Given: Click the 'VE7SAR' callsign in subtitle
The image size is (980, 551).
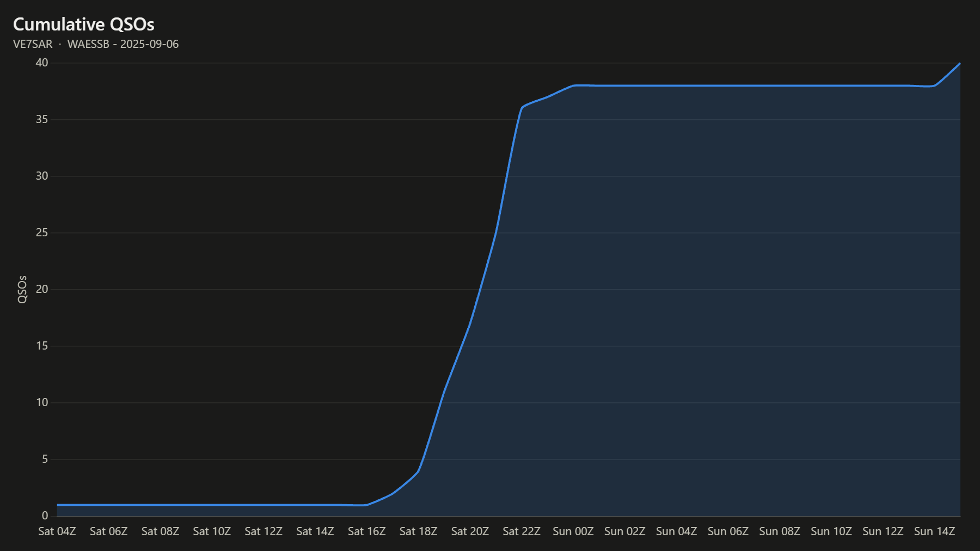Looking at the screenshot, I should coord(33,44).
